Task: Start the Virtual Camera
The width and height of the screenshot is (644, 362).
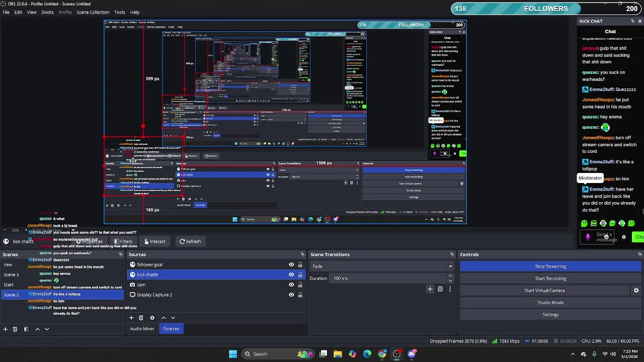Action: [x=544, y=291]
